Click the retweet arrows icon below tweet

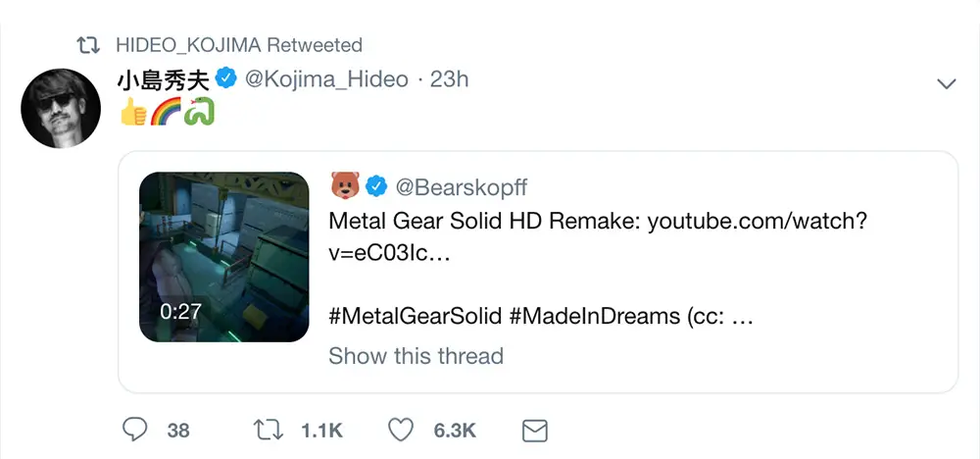(266, 430)
